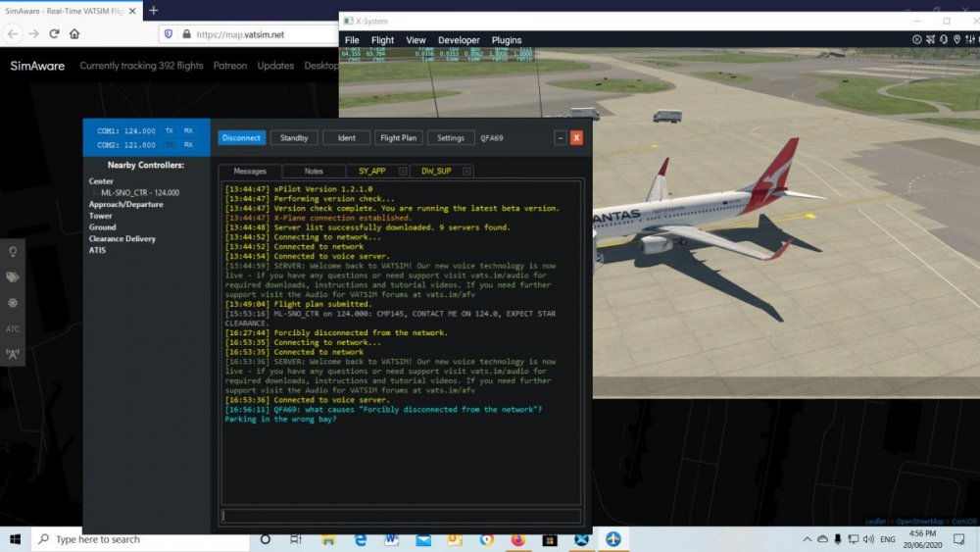Click the first round X-System menu bar icon

917,39
